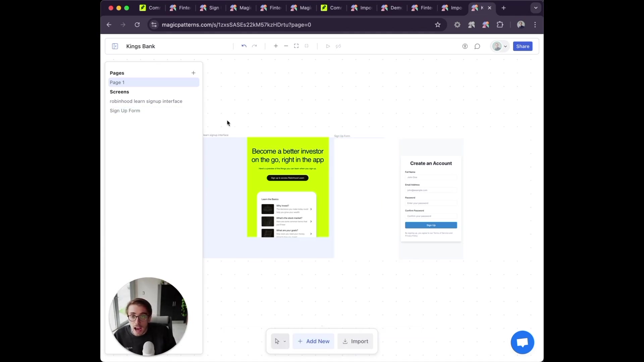Reload the browser page
This screenshot has height=362, width=644.
click(x=137, y=24)
